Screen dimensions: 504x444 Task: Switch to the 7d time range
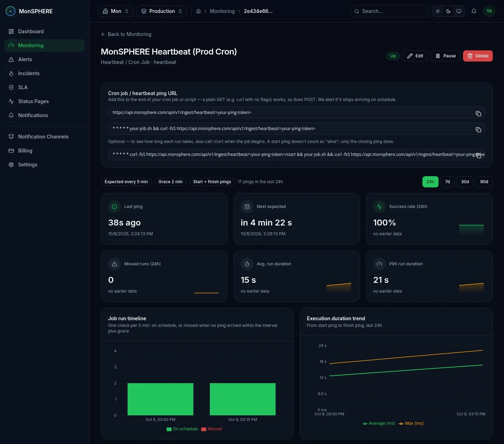click(448, 182)
